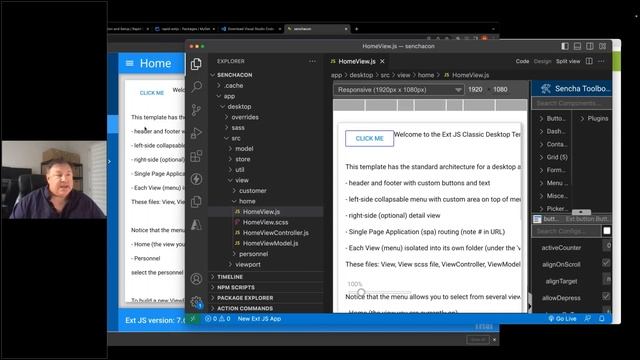The width and height of the screenshot is (640, 360).
Task: Click the Search Components input field
Action: (x=571, y=103)
